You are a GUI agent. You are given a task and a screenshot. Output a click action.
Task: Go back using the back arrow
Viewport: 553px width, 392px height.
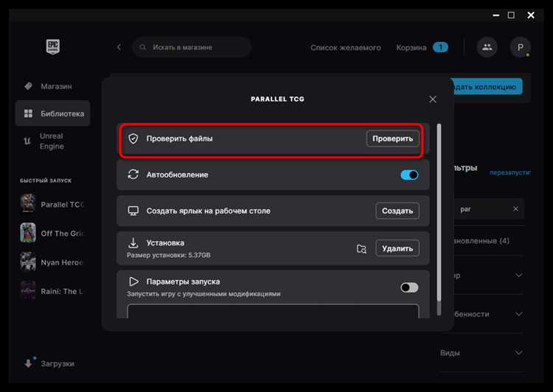coord(119,47)
